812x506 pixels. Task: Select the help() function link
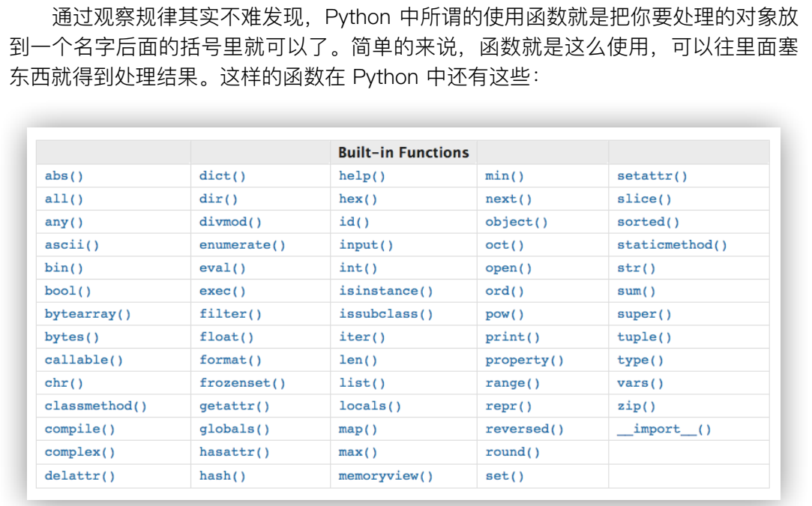point(362,176)
